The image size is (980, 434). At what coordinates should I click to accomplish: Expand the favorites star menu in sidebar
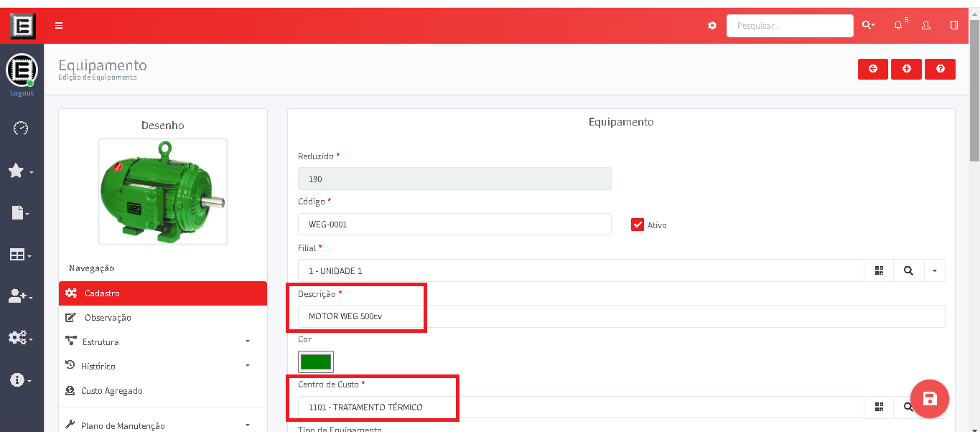[x=21, y=171]
